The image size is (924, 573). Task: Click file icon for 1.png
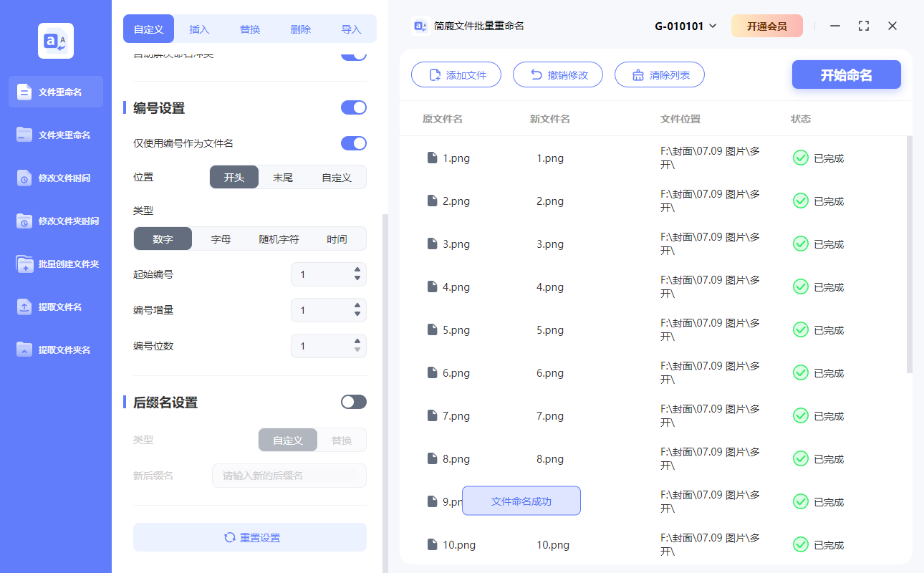pos(432,158)
